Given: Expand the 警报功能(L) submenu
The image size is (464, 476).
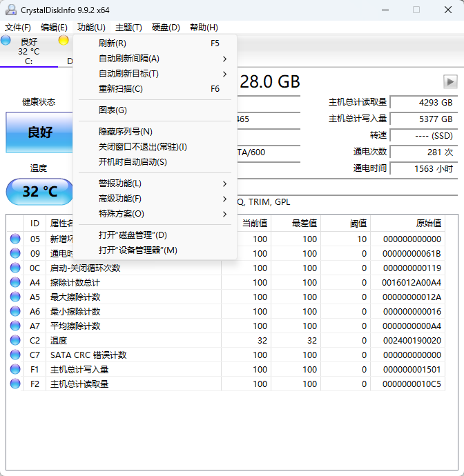Looking at the screenshot, I should [x=155, y=184].
